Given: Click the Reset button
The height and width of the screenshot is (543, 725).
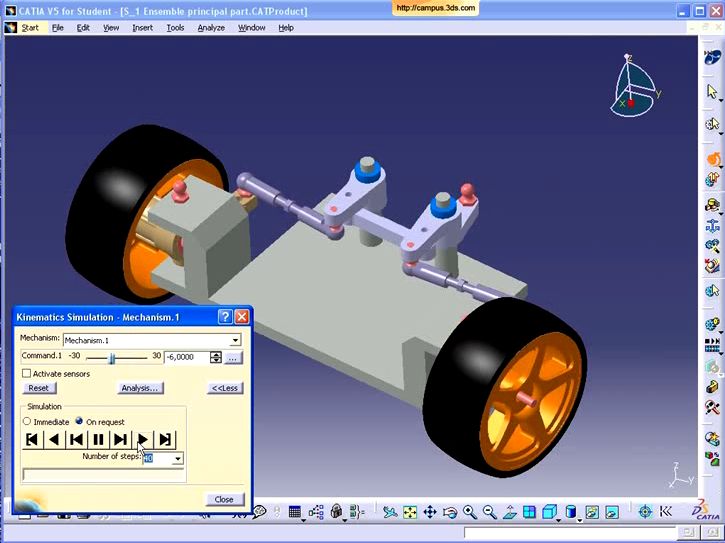Looking at the screenshot, I should pyautogui.click(x=38, y=388).
